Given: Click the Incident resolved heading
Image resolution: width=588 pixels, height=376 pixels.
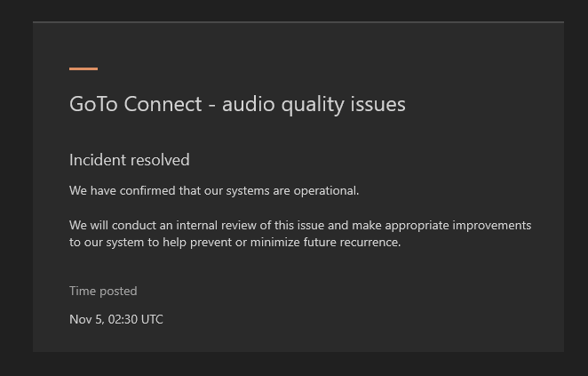Looking at the screenshot, I should (130, 160).
